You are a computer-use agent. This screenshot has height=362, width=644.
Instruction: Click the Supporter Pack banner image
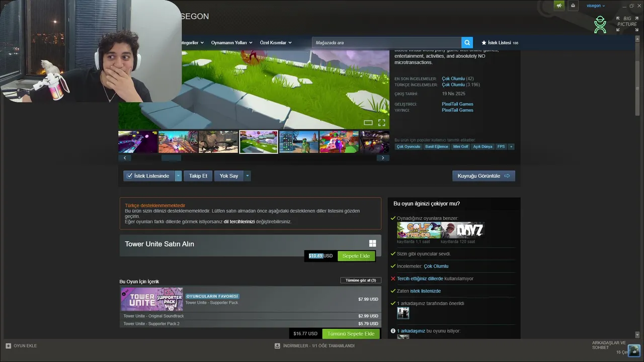152,299
